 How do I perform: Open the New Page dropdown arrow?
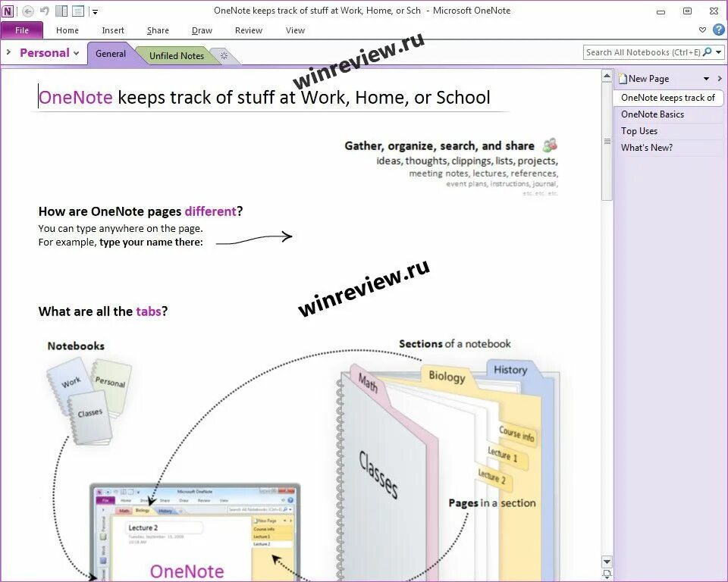click(706, 78)
